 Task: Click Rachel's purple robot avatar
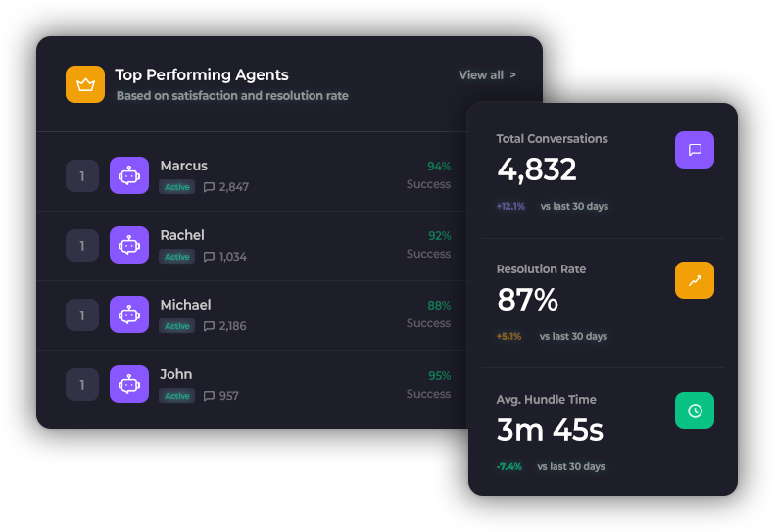click(x=129, y=245)
